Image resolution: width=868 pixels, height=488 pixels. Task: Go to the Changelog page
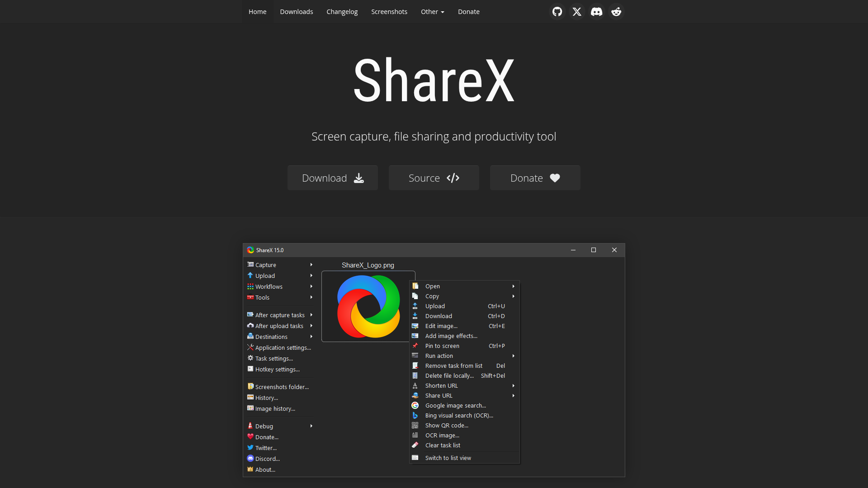pos(342,11)
